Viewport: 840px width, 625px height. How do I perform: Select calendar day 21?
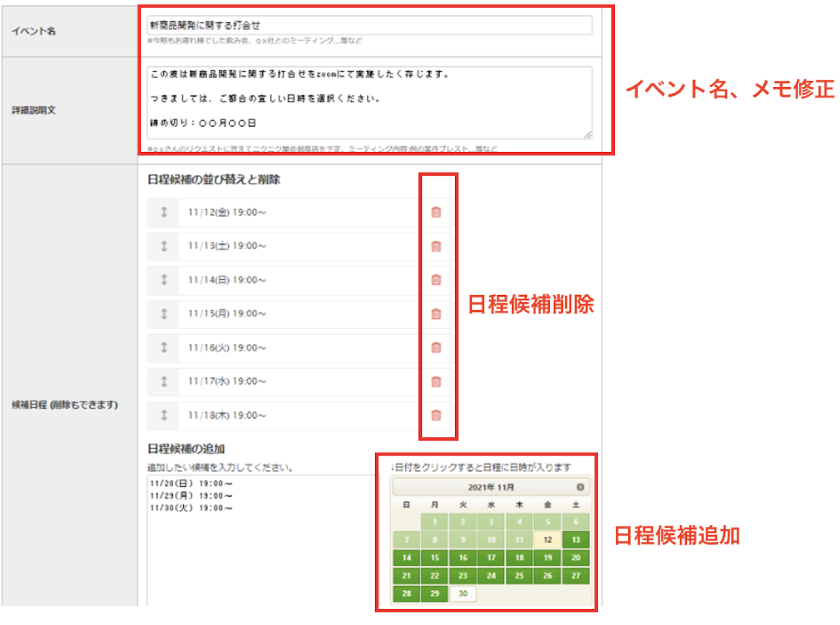coord(406,575)
